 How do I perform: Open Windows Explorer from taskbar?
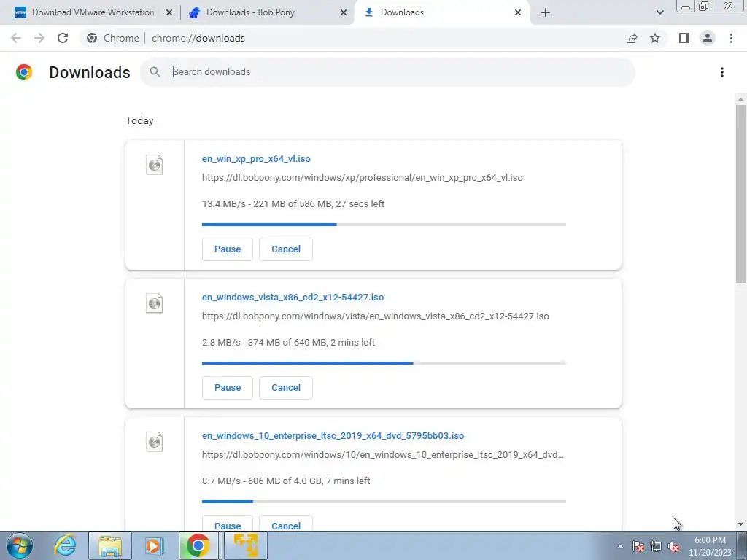point(110,545)
